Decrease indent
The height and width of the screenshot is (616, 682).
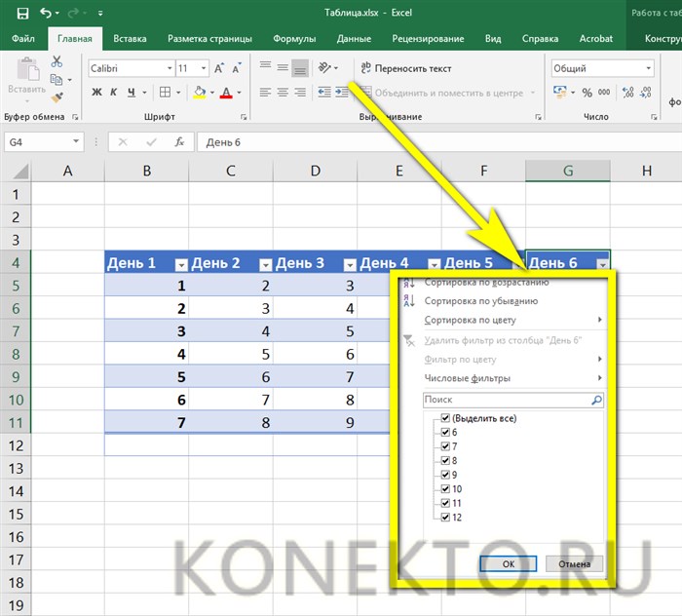[x=324, y=93]
